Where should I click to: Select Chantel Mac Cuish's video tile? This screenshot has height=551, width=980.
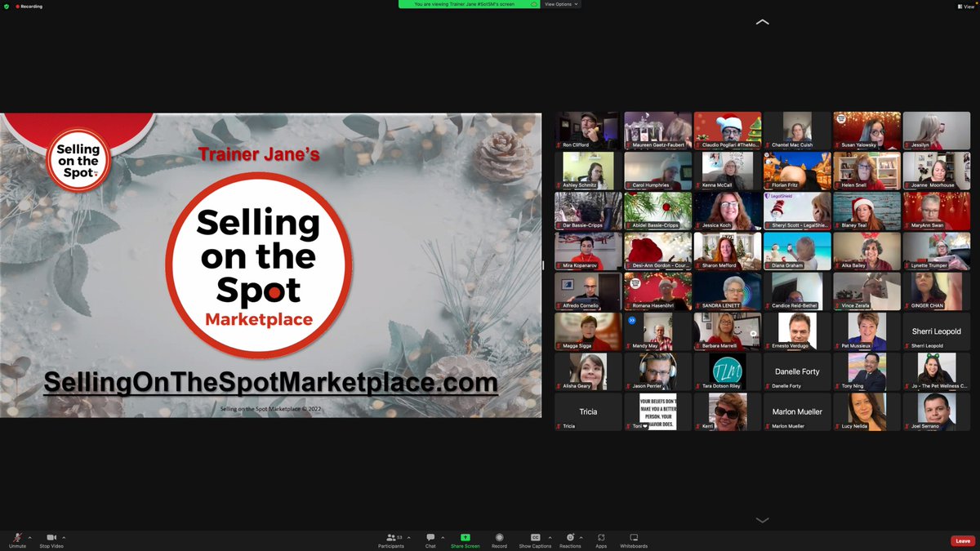tap(798, 131)
